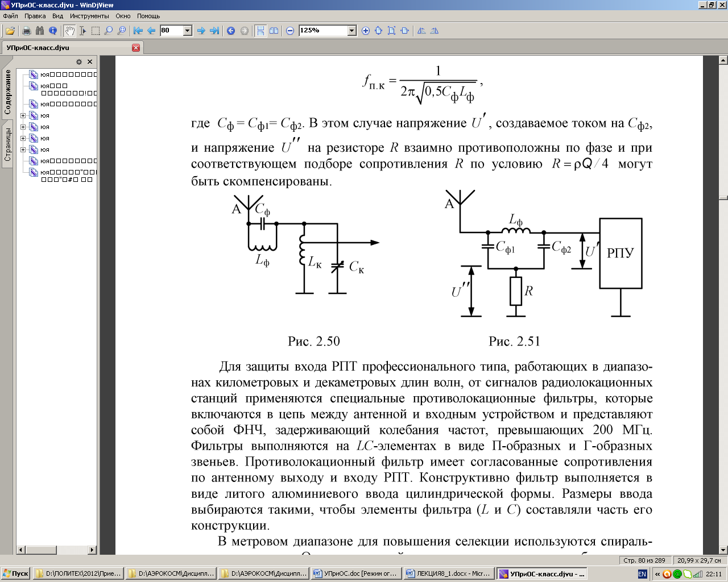The image size is (728, 582).
Task: Expand the second collapsed contents tree node
Action: pos(23,127)
